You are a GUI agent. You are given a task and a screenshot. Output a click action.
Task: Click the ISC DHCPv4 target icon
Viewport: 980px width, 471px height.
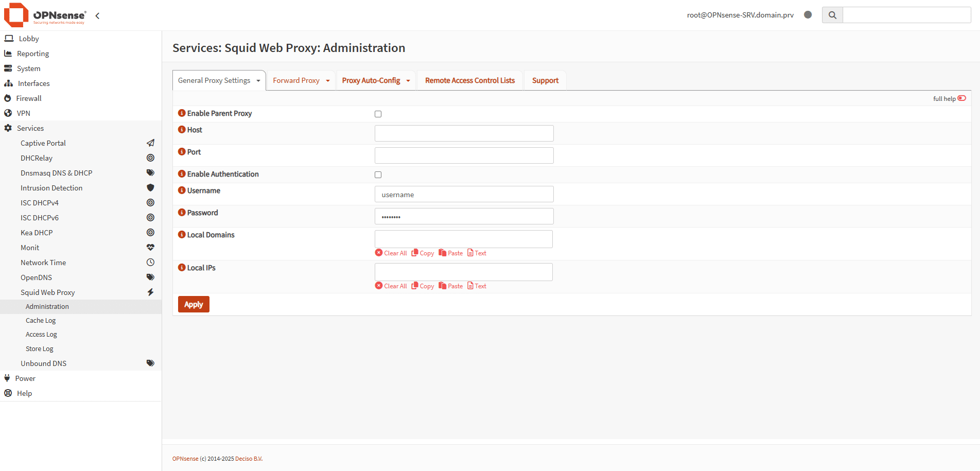tap(150, 203)
